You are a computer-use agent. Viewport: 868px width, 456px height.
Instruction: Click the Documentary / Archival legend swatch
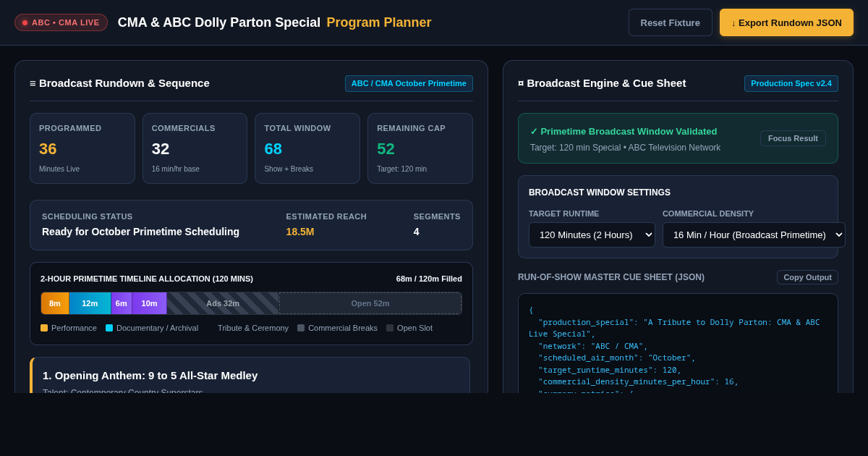point(109,328)
